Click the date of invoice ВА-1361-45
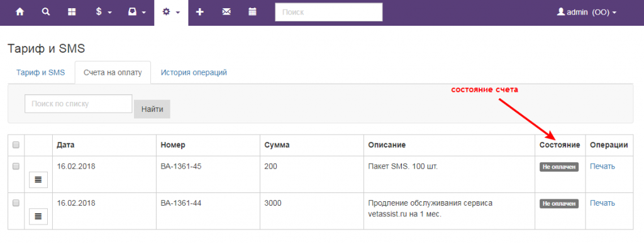 click(76, 167)
